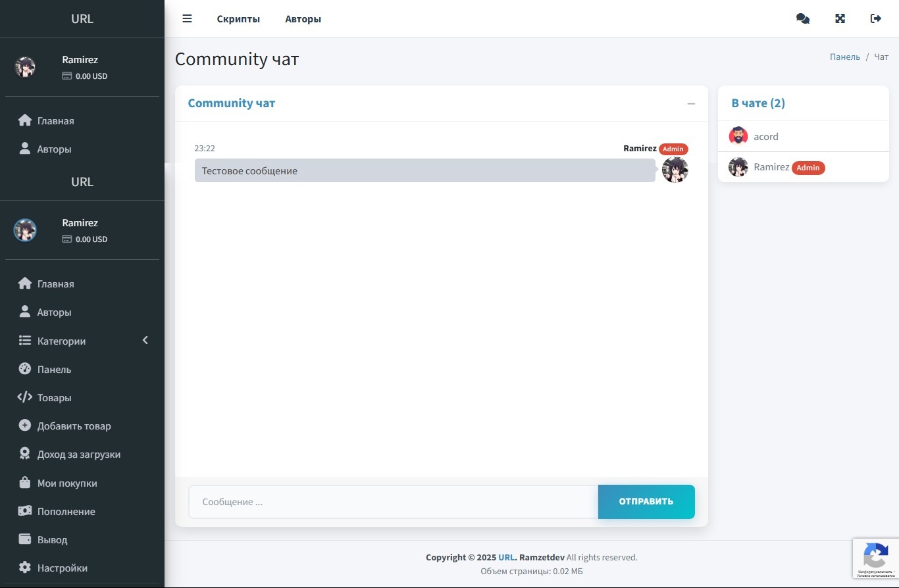The height and width of the screenshot is (588, 899).
Task: Collapse the Community чат card
Action: pyautogui.click(x=691, y=103)
